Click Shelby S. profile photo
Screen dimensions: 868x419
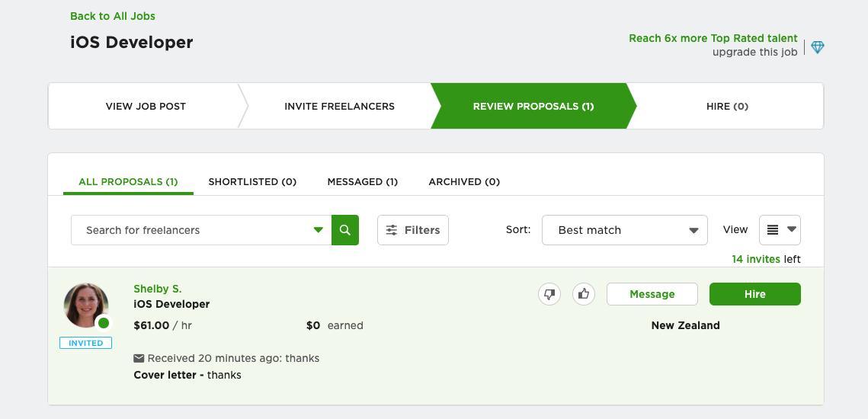tap(86, 305)
